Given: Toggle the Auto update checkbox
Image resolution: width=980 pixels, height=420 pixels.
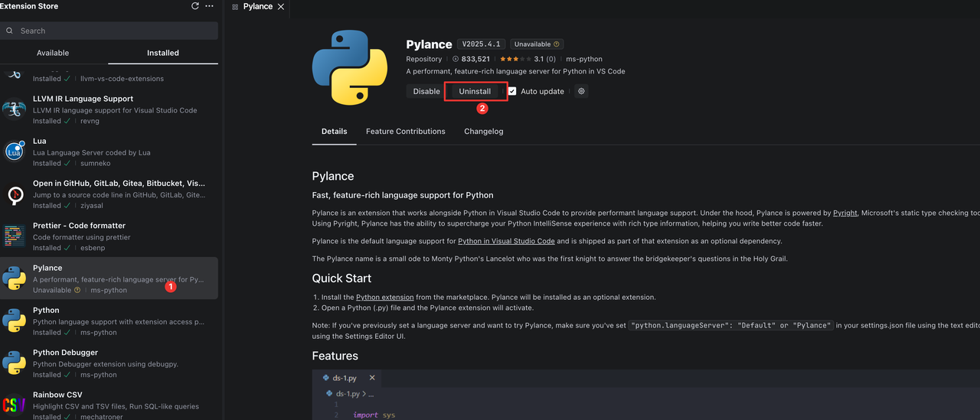Looking at the screenshot, I should tap(512, 91).
